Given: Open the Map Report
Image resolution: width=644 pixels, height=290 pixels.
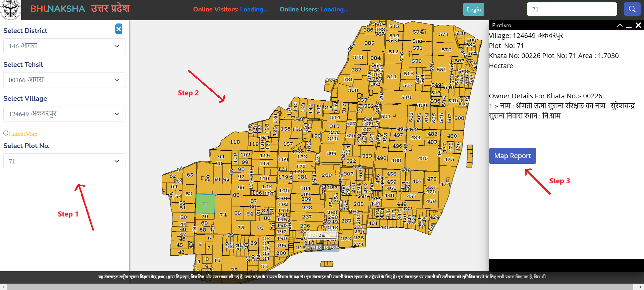Looking at the screenshot, I should (512, 156).
